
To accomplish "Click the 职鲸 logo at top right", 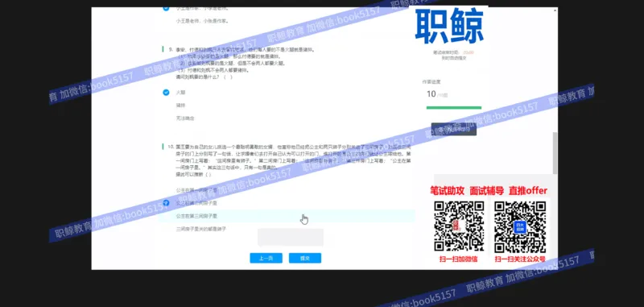I will coord(449,26).
